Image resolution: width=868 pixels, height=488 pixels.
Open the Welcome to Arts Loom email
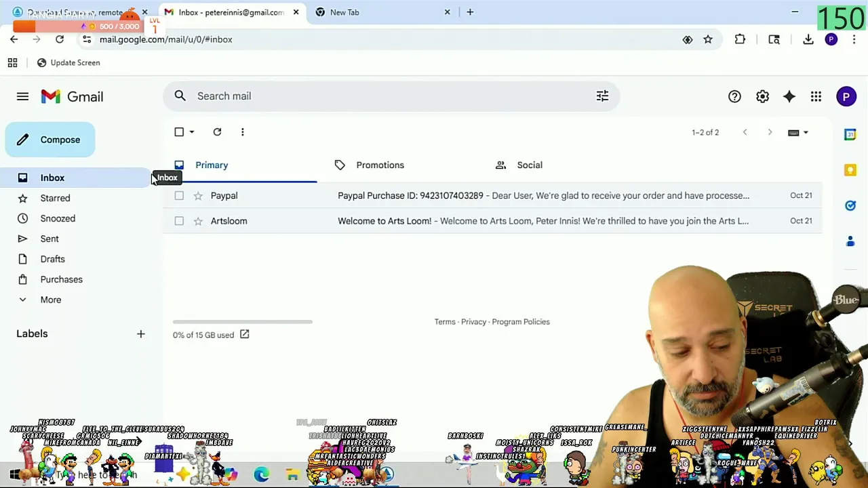tap(492, 220)
